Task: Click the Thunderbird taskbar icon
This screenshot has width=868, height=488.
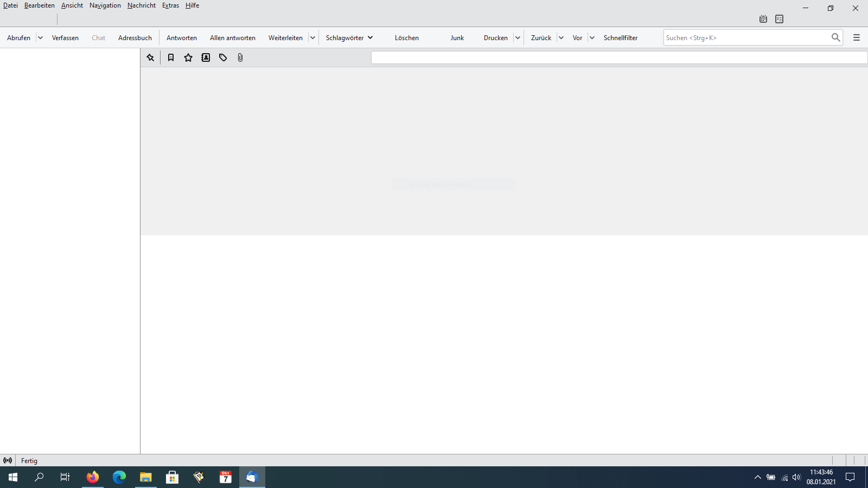Action: [252, 477]
